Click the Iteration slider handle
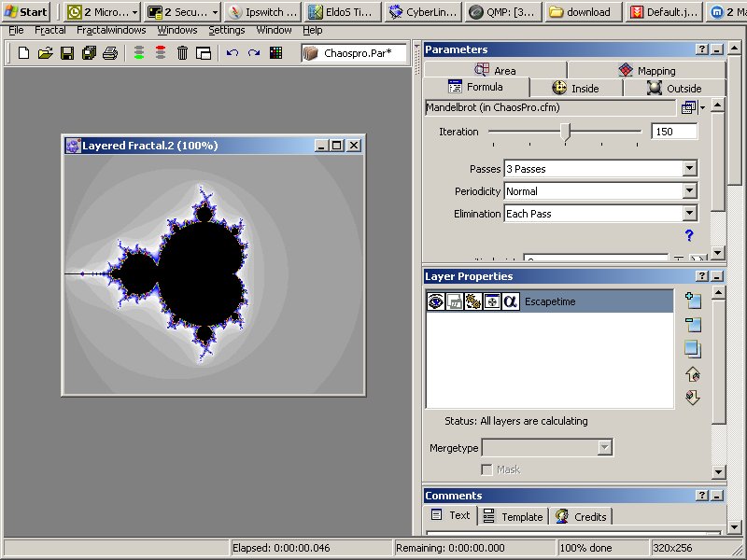Screen dimensions: 747x560 pos(565,133)
